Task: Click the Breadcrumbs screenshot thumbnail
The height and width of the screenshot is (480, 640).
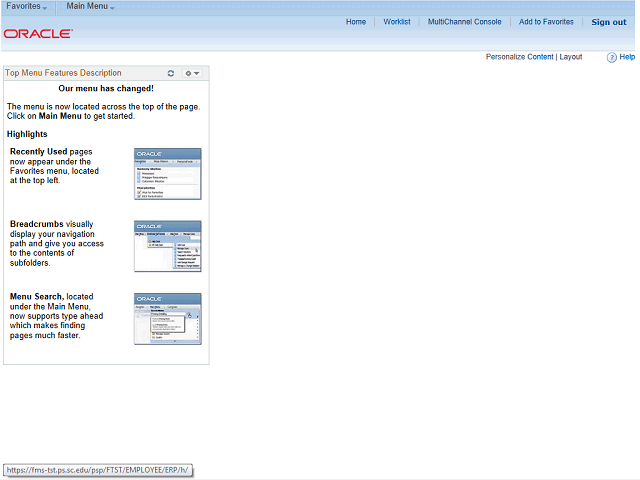Action: tap(167, 246)
